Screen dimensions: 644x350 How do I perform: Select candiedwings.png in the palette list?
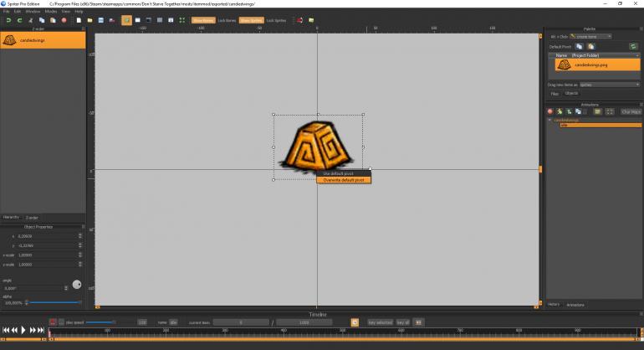click(590, 64)
